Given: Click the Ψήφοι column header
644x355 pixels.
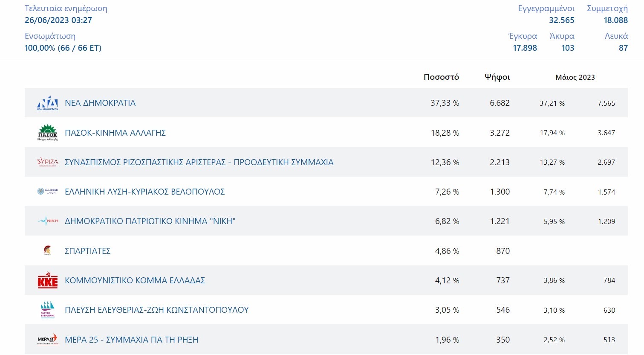Looking at the screenshot, I should point(497,77).
